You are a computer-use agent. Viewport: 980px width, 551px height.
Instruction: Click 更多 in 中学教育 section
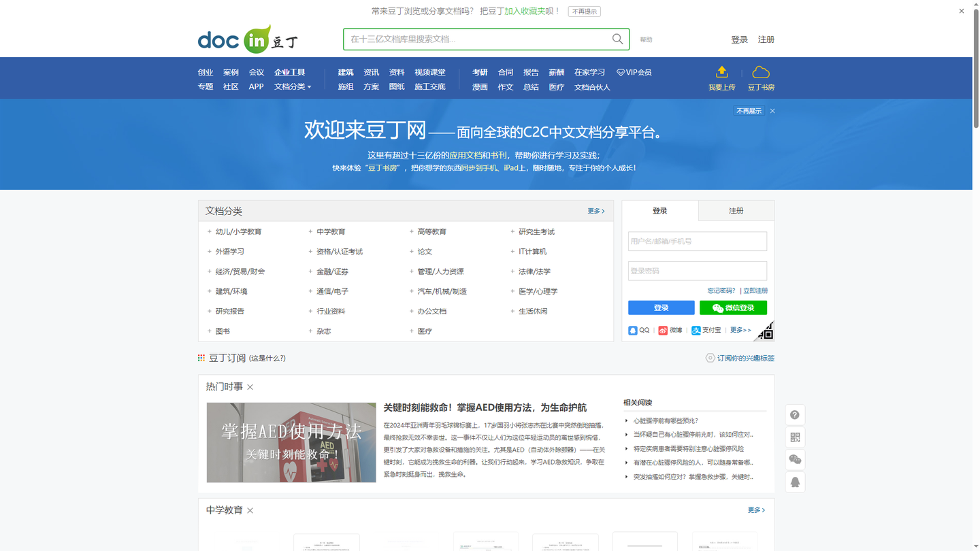pos(756,510)
